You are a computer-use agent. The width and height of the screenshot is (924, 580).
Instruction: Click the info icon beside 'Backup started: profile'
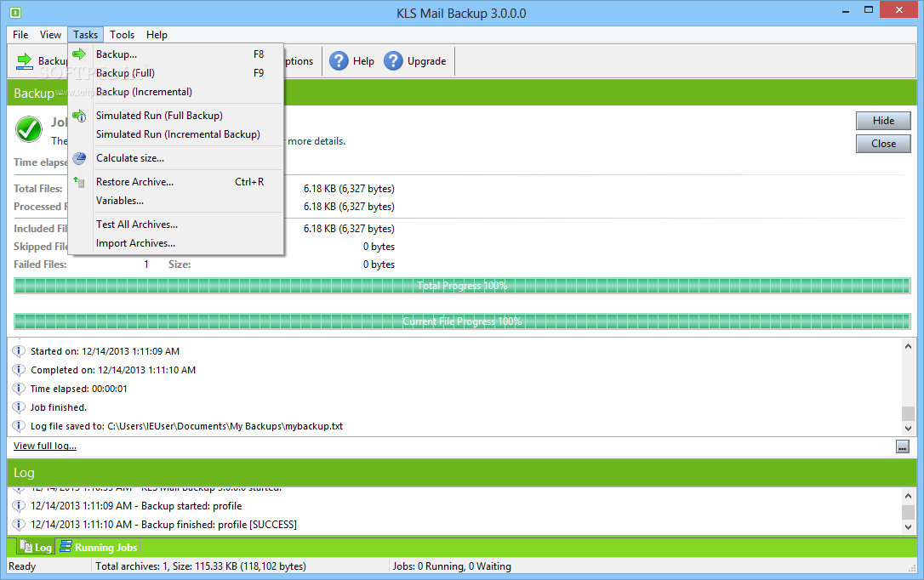coord(19,506)
